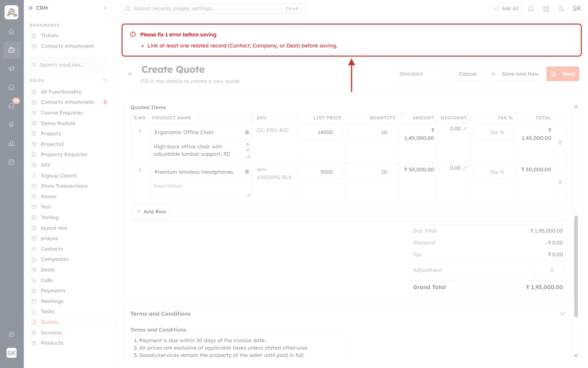Edit discount pencil for Premium Wireless Headphones row
588x368 pixels.
(x=465, y=168)
